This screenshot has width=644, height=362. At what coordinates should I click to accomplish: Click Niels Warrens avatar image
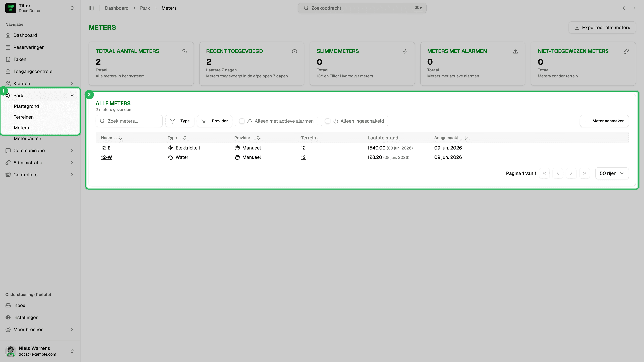click(11, 351)
